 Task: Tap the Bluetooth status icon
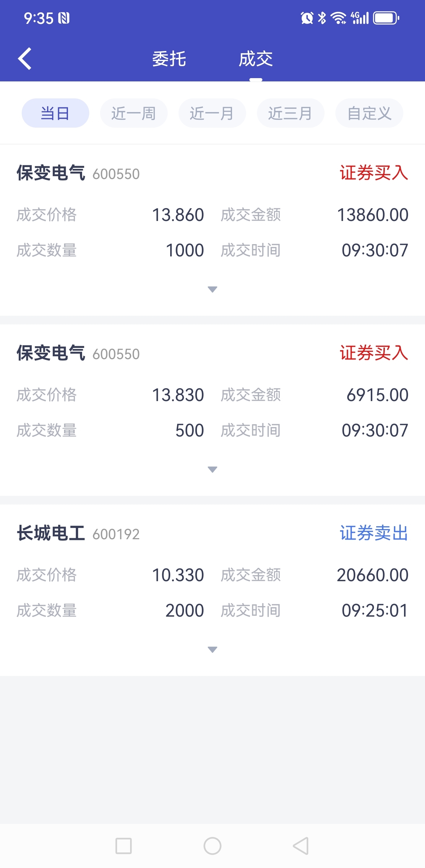pyautogui.click(x=322, y=18)
